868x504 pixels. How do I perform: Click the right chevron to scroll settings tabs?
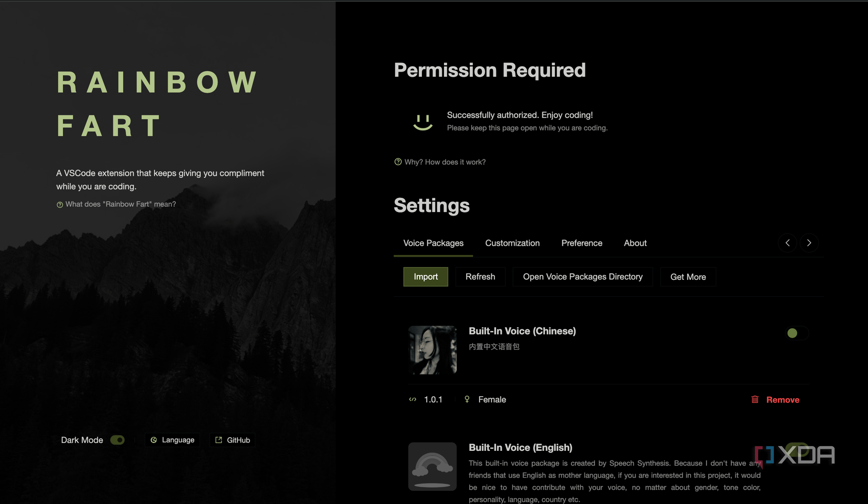tap(809, 243)
